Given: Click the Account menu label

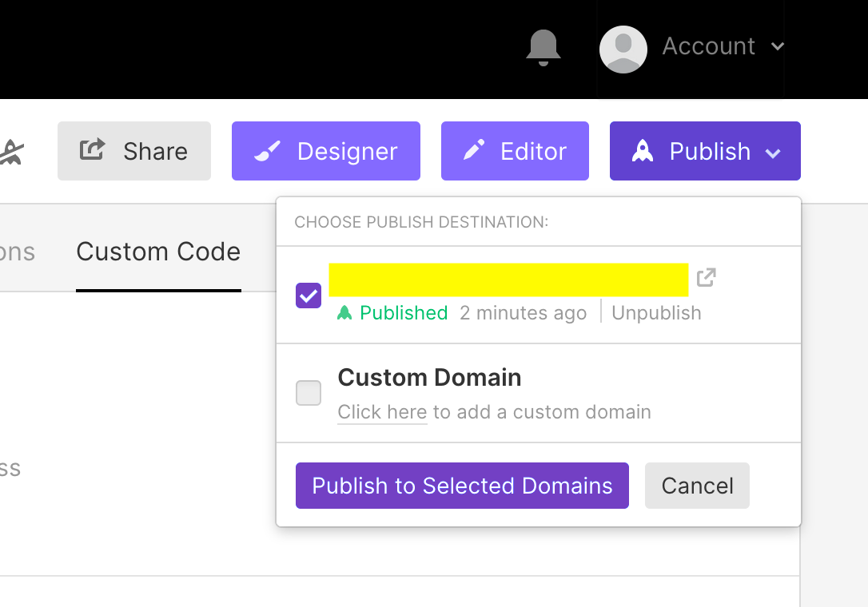Looking at the screenshot, I should pos(708,47).
